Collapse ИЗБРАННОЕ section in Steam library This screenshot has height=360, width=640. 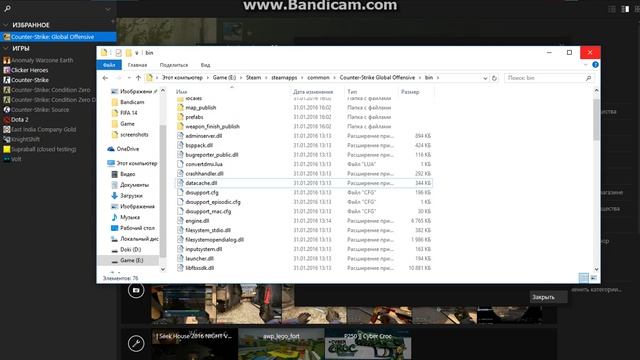(x=6, y=25)
